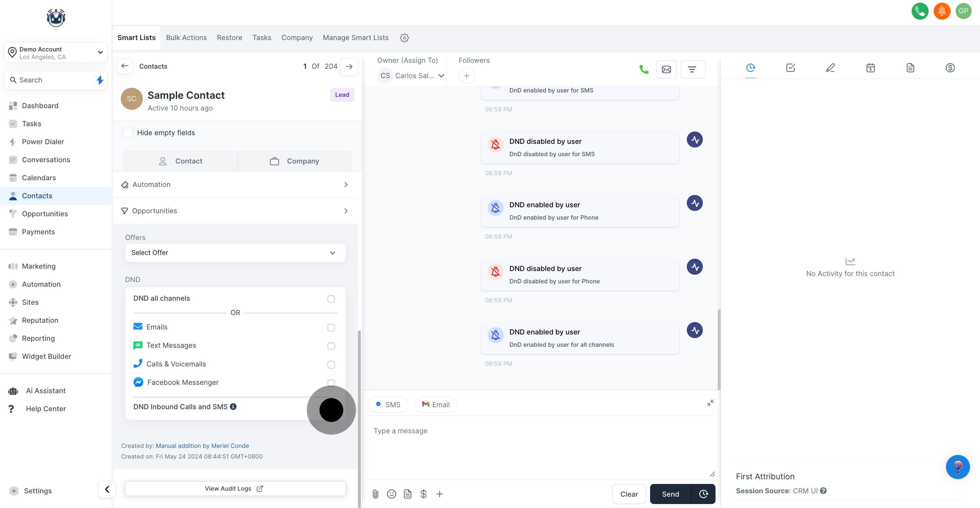Open the email envelope icon button
Screen dimensions: 980x508
click(x=666, y=69)
